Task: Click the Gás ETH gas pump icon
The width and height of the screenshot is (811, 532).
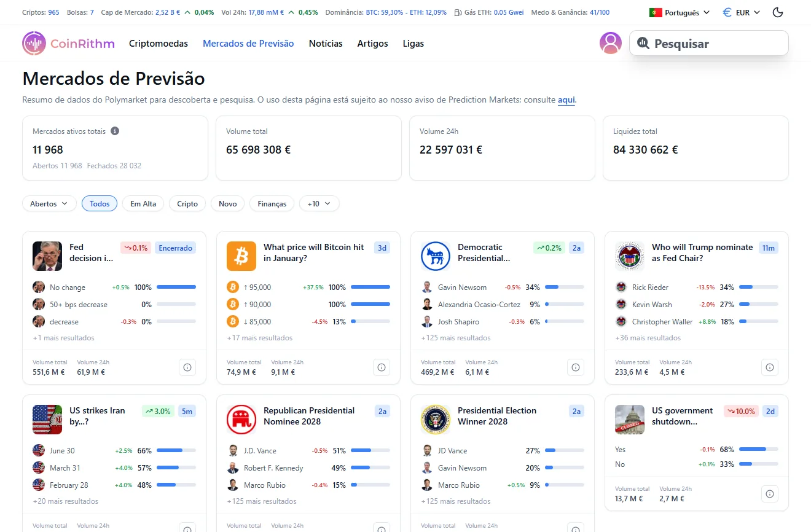Action: point(458,12)
